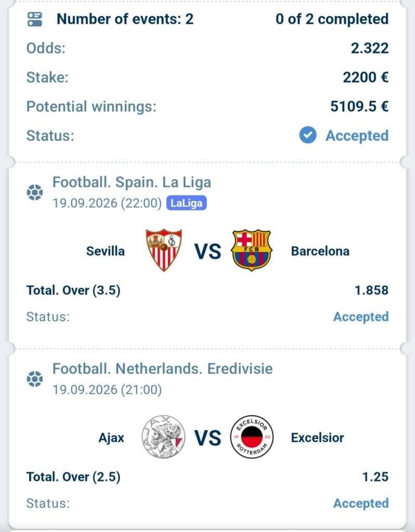The image size is (415, 532).
Task: Click the events list icon beside Number of events
Action: 35,19
